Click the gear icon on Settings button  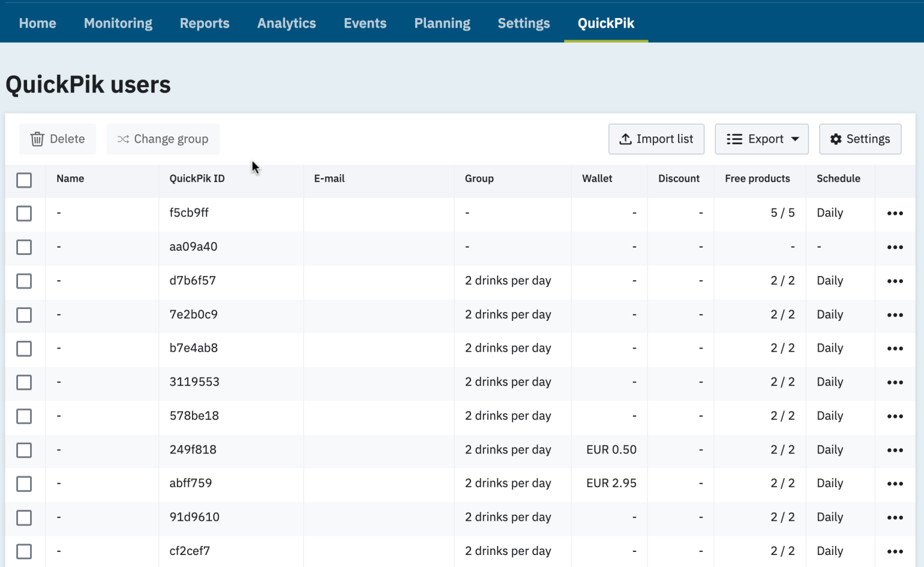pos(836,139)
